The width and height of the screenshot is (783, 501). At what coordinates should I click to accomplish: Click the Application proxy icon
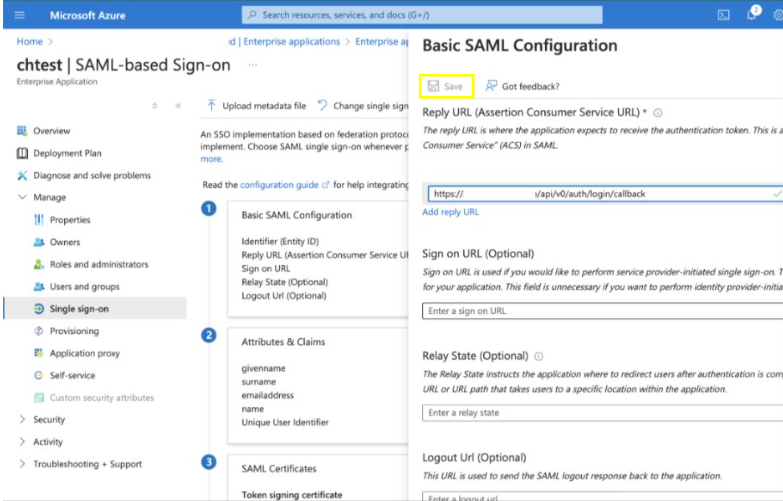[x=38, y=353]
